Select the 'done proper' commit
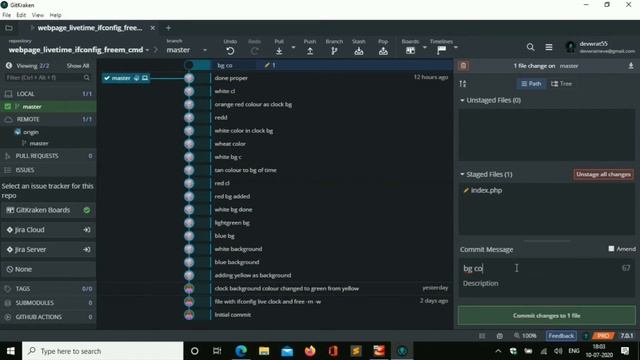This screenshot has width=640, height=360. pos(231,78)
